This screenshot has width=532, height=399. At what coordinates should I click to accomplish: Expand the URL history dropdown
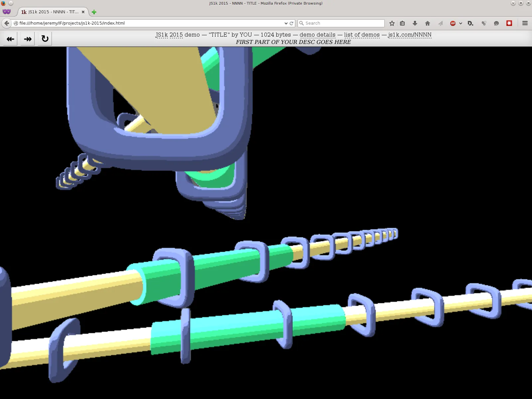(286, 23)
